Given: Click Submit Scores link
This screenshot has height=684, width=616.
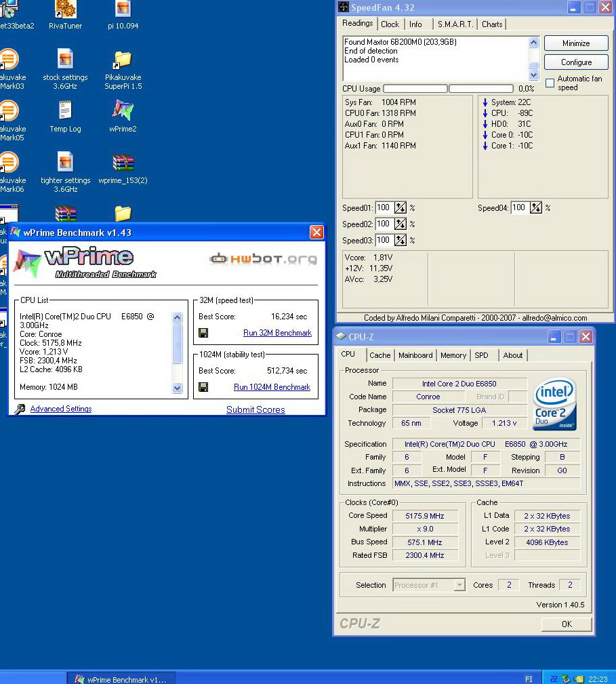Looking at the screenshot, I should pos(255,409).
